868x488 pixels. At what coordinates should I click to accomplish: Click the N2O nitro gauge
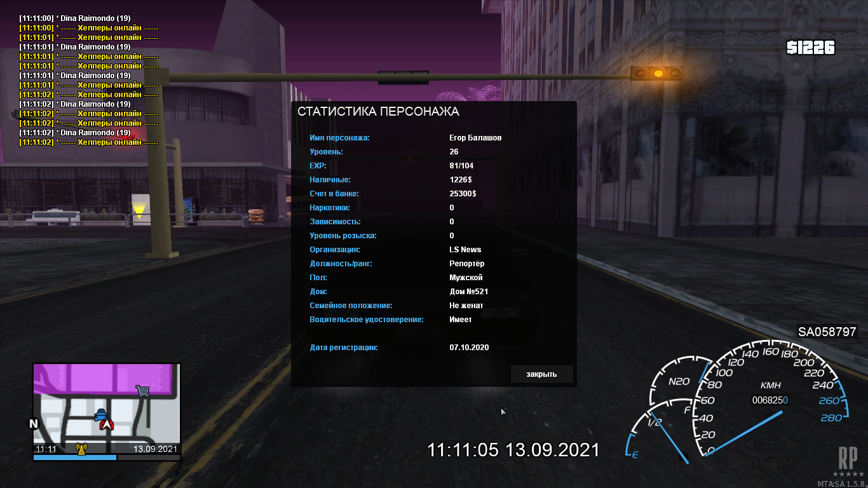[x=679, y=381]
